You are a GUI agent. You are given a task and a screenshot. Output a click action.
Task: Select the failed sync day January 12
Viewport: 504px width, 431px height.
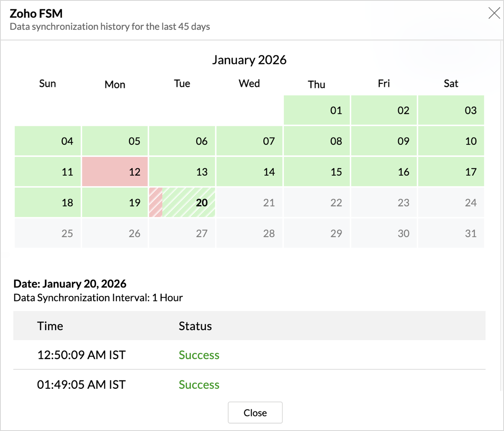[x=115, y=172]
